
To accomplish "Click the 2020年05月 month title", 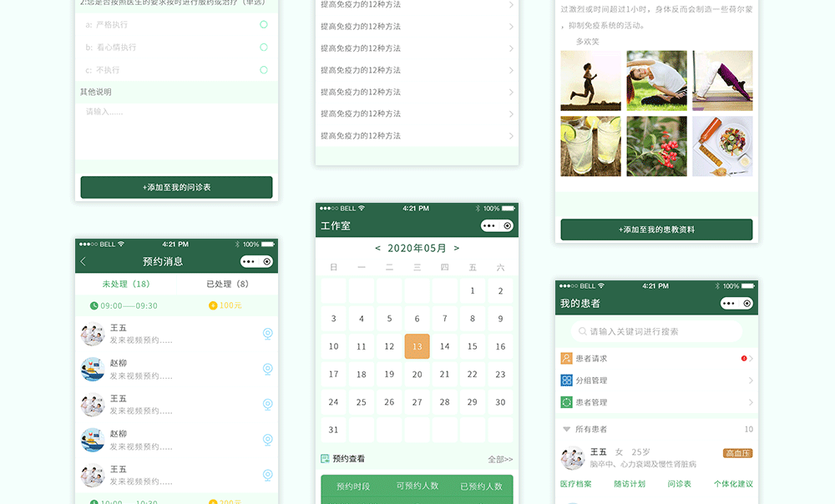I will pos(417,248).
